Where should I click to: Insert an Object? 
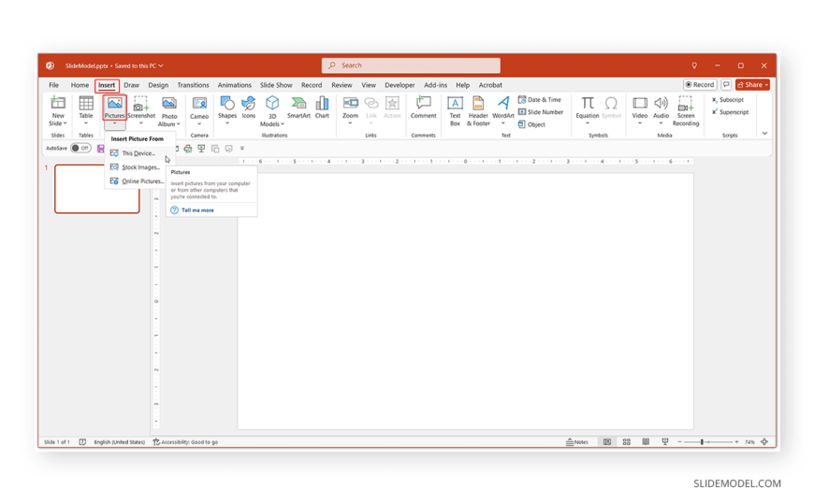(x=531, y=124)
